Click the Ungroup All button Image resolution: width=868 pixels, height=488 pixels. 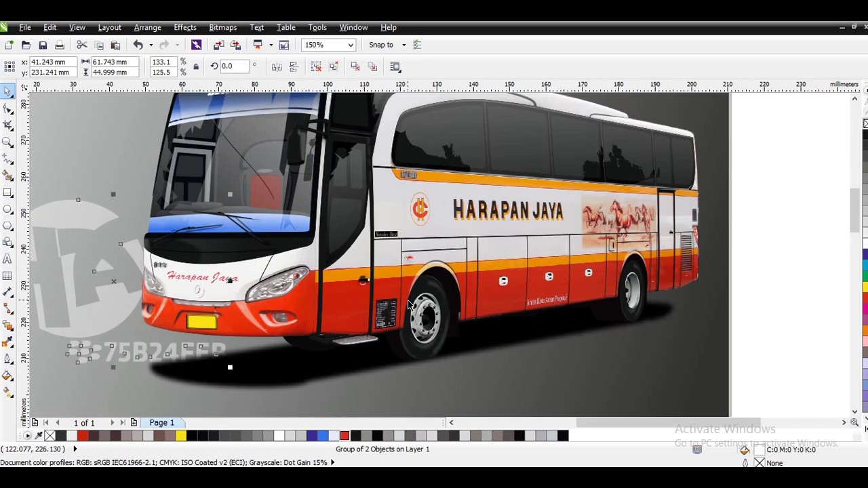pos(333,66)
